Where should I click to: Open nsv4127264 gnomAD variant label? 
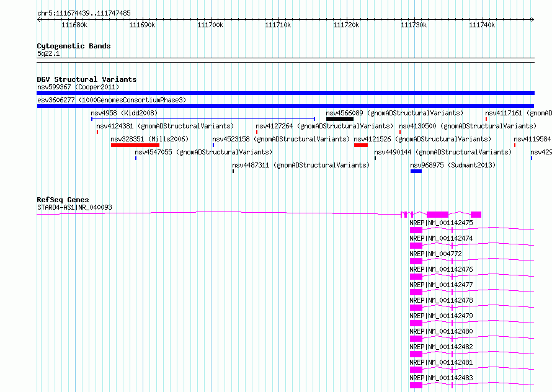[x=324, y=126]
